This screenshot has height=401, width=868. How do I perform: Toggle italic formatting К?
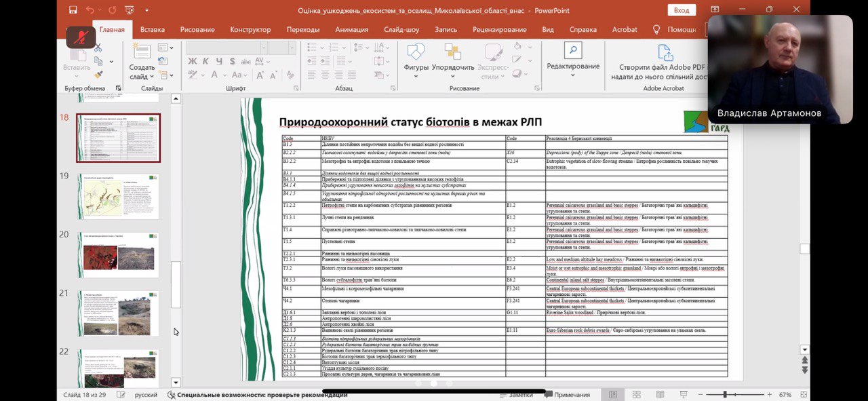[x=205, y=61]
